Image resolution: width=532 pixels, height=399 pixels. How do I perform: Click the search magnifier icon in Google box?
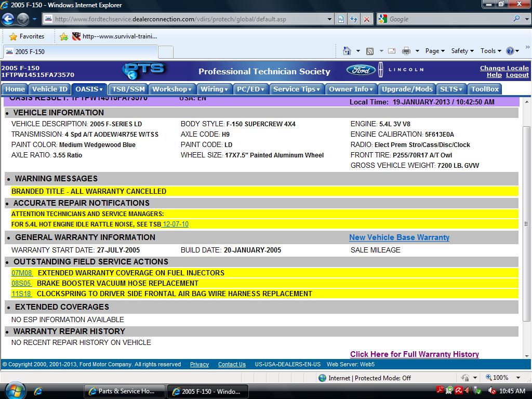pos(516,19)
